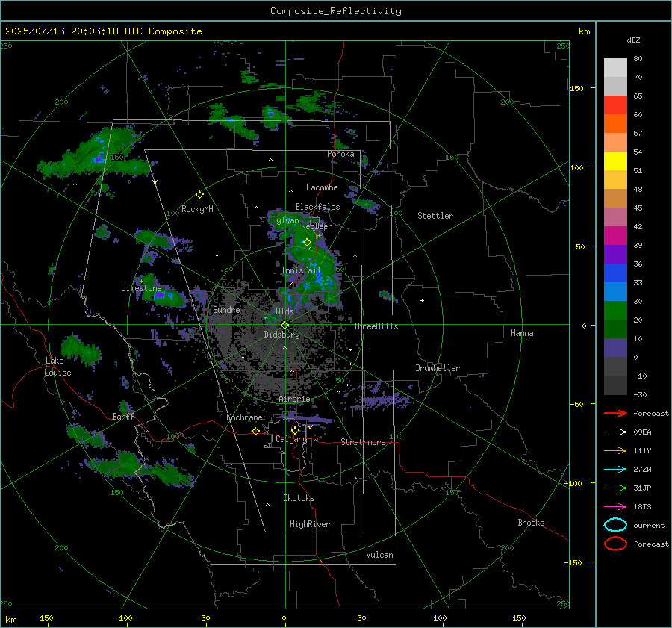The image size is (672, 628).
Task: Click the km unit label at top right
Action: pos(584,31)
